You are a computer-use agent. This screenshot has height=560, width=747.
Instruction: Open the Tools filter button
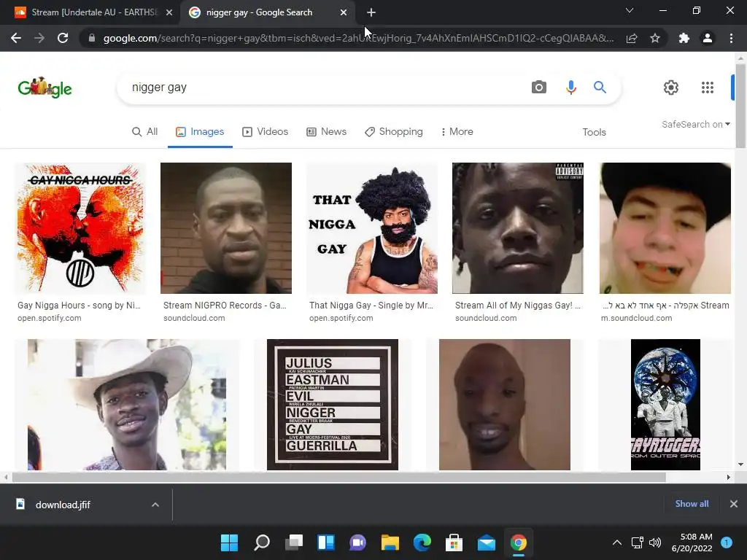(594, 132)
